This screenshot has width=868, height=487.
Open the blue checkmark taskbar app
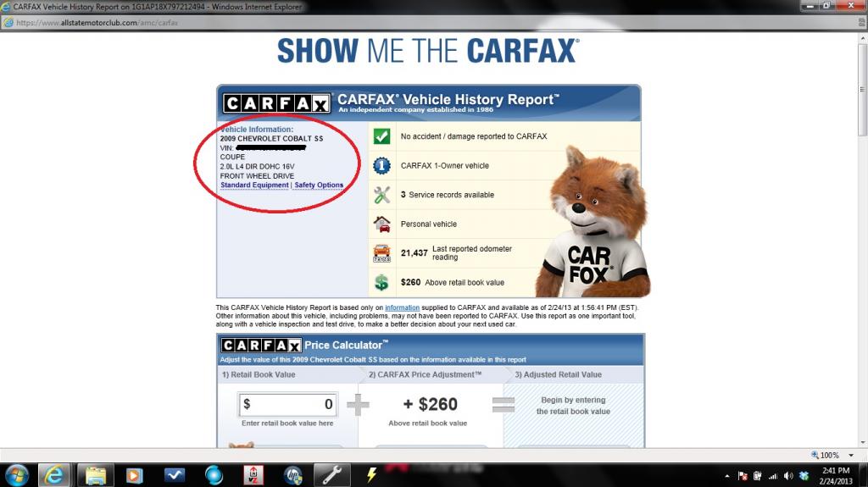coord(175,475)
